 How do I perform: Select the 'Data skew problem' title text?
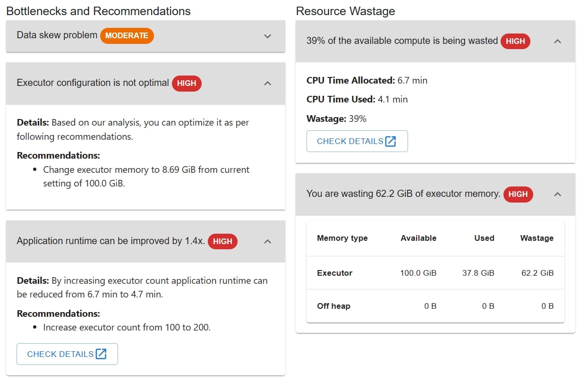click(x=57, y=35)
